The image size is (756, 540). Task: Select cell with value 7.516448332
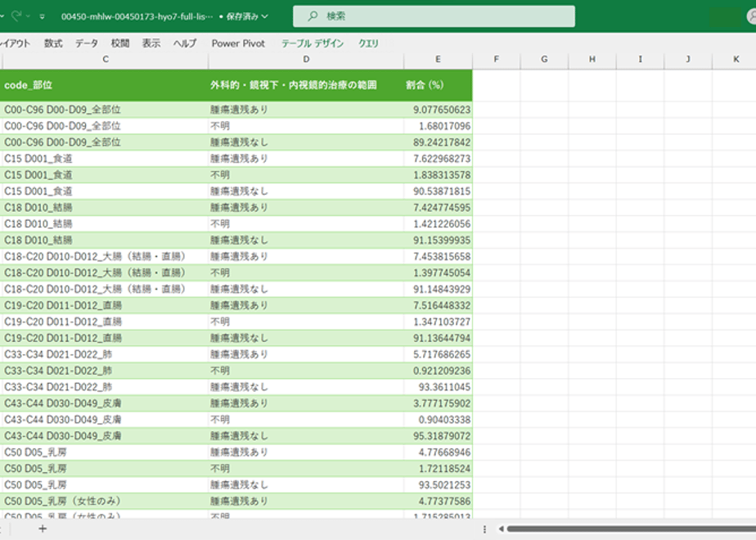point(438,305)
